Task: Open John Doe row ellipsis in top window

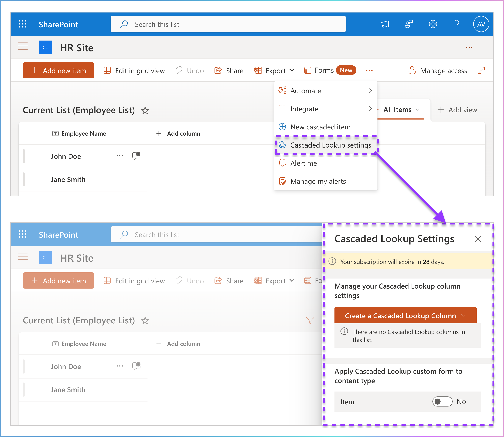Action: click(119, 156)
